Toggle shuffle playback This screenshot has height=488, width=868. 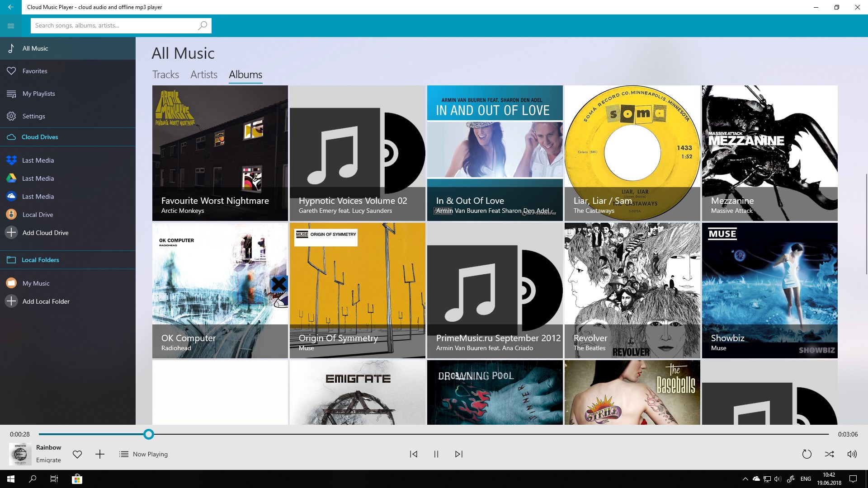click(x=829, y=454)
